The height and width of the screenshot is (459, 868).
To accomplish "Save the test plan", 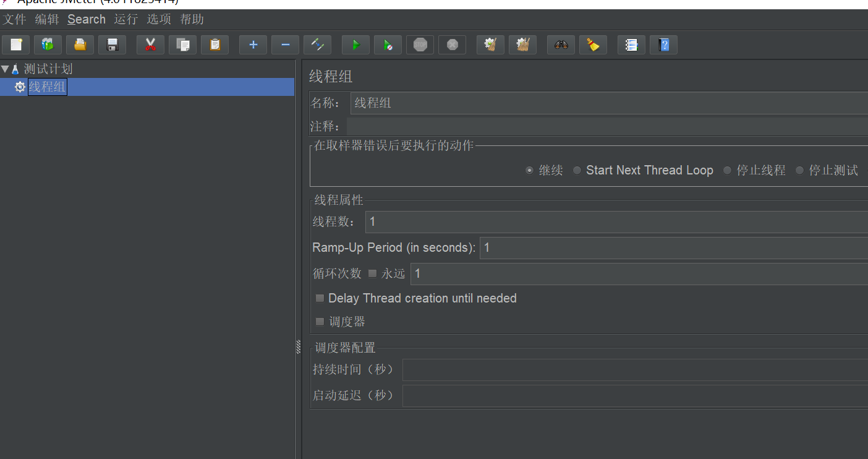I will [x=112, y=44].
